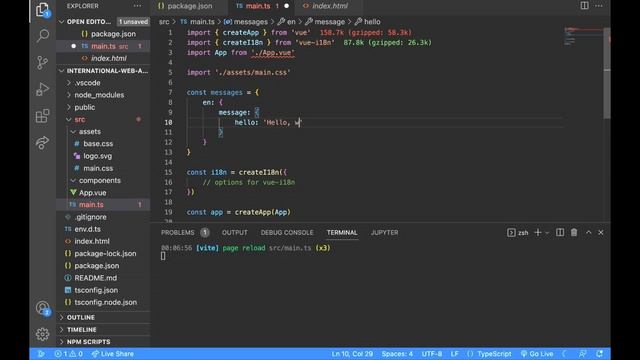Collapse the assets folder
Viewport: 640px width, 360px height.
tap(73, 132)
